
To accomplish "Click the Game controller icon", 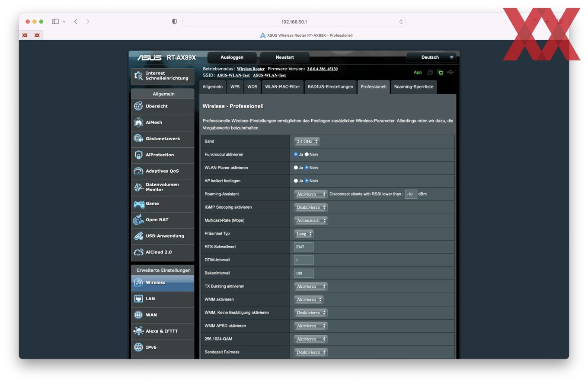I will (x=139, y=203).
